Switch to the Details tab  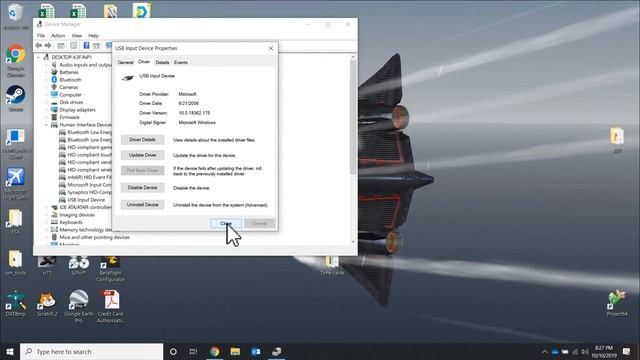(162, 62)
